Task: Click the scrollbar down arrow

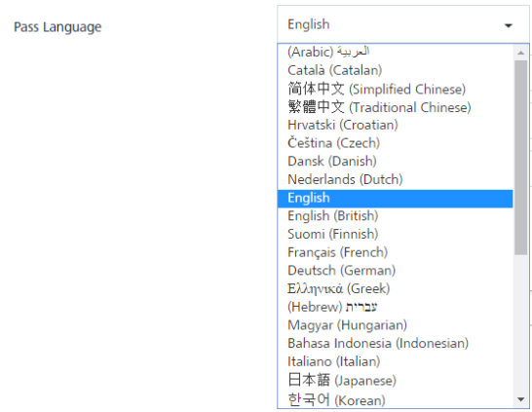Action: click(x=521, y=399)
